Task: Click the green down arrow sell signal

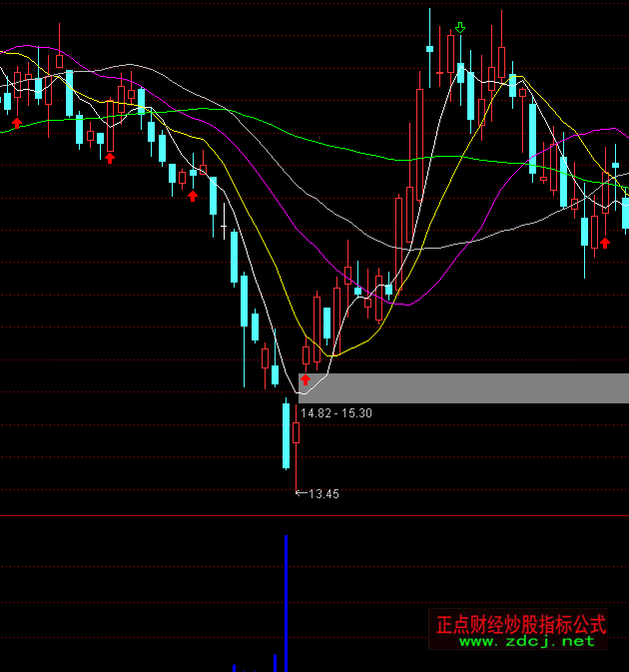Action: (x=460, y=27)
